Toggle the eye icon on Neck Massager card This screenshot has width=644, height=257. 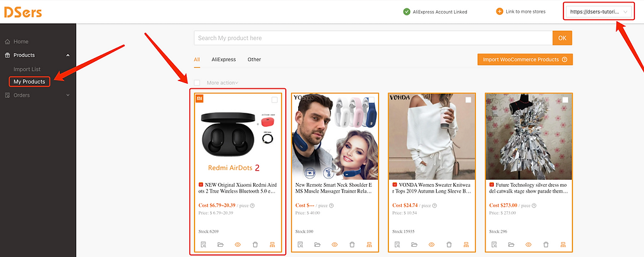click(x=335, y=244)
